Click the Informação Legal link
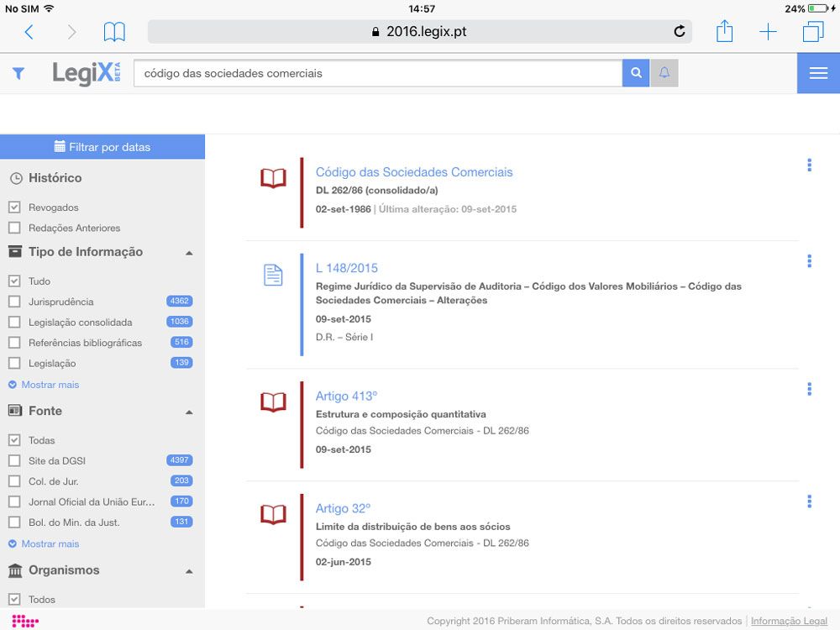The width and height of the screenshot is (840, 630). point(788,621)
